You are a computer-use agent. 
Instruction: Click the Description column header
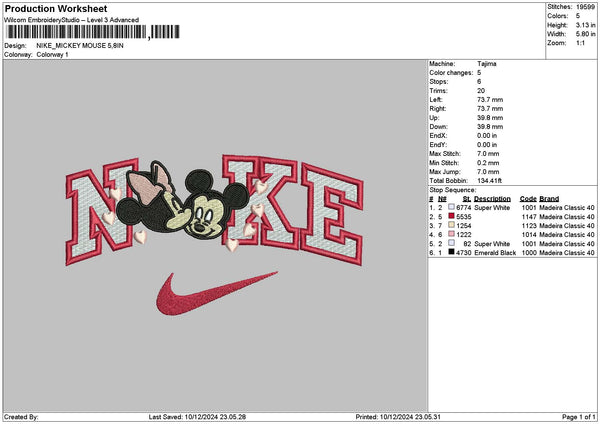492,199
